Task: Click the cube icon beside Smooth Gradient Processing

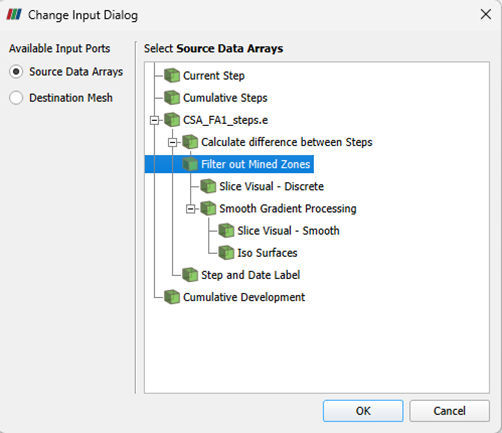Action: click(x=208, y=208)
